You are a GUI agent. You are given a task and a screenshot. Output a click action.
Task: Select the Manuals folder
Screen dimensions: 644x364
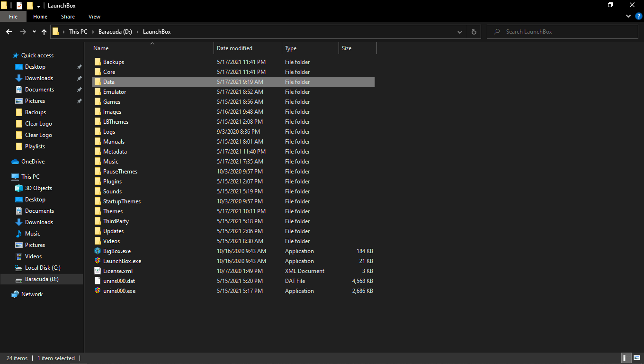coord(114,142)
